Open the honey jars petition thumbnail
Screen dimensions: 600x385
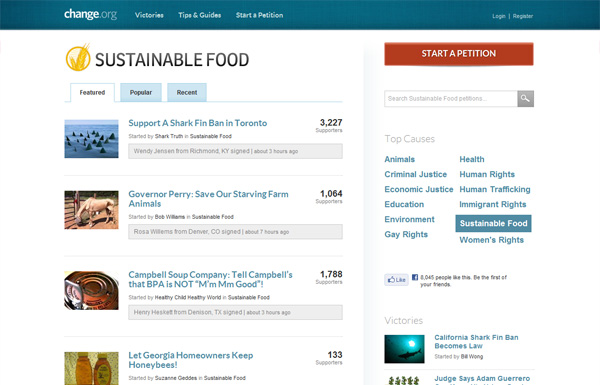point(91,369)
